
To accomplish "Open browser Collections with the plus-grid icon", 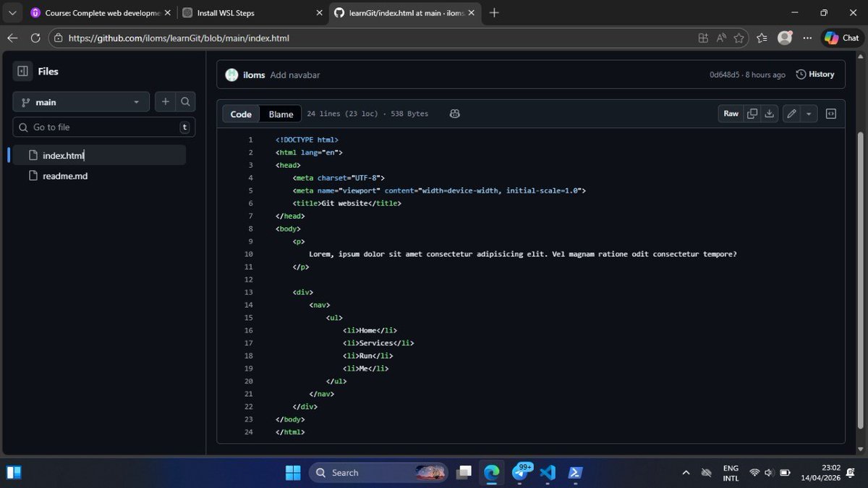I will 703,38.
